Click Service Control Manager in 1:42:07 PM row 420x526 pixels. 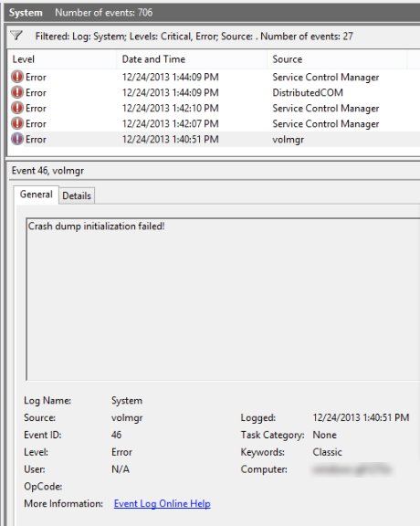point(325,124)
